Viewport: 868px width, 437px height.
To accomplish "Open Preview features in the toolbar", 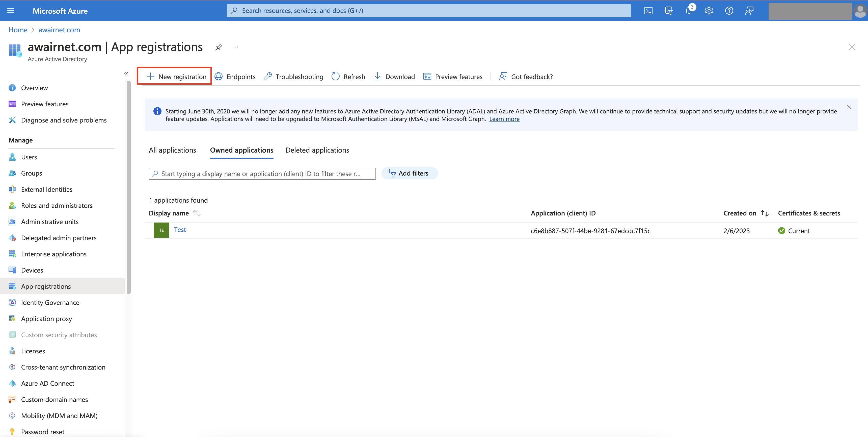I will (452, 77).
